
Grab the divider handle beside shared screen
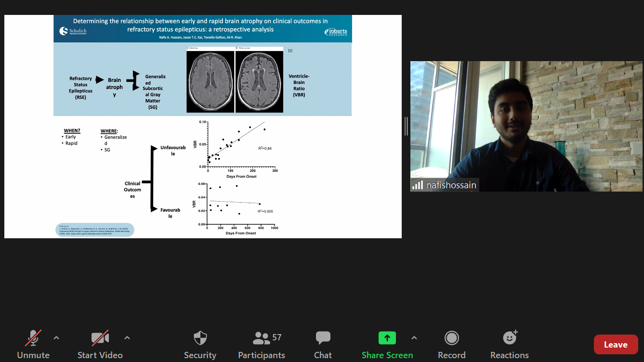click(406, 126)
